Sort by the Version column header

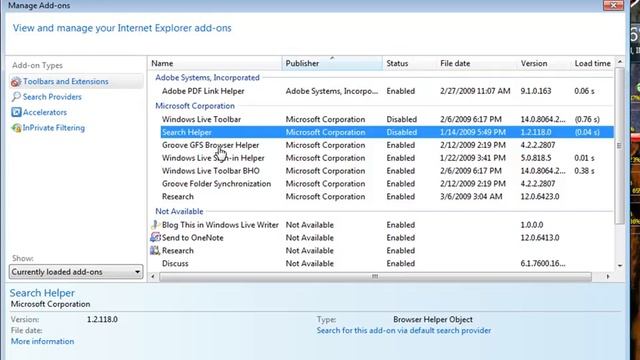click(544, 63)
